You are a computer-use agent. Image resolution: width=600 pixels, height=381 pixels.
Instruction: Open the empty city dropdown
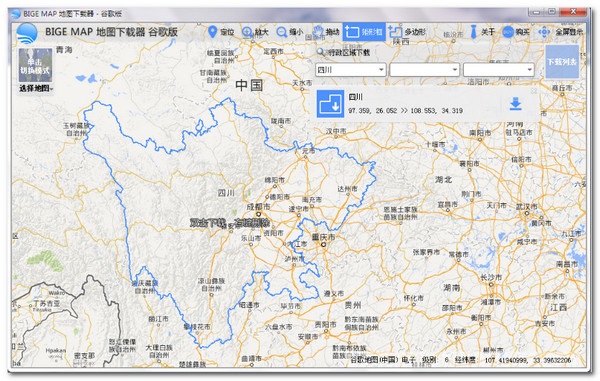tap(424, 70)
